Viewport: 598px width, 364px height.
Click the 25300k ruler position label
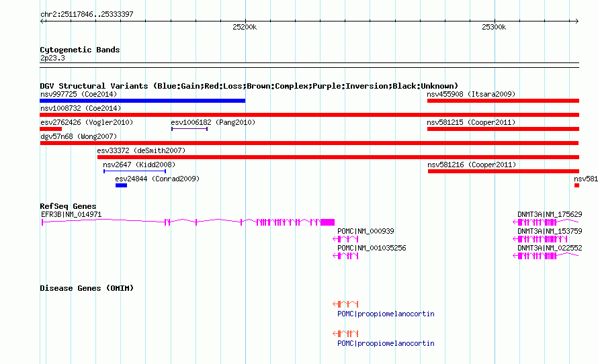[x=494, y=27]
